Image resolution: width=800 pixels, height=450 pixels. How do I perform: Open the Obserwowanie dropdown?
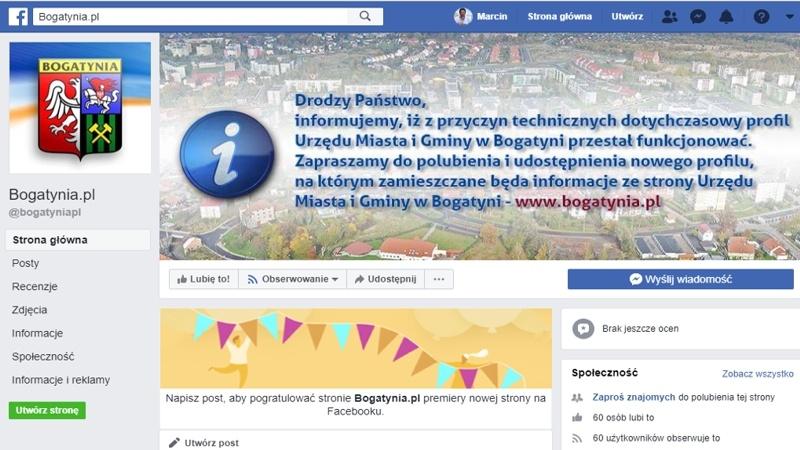tap(292, 279)
